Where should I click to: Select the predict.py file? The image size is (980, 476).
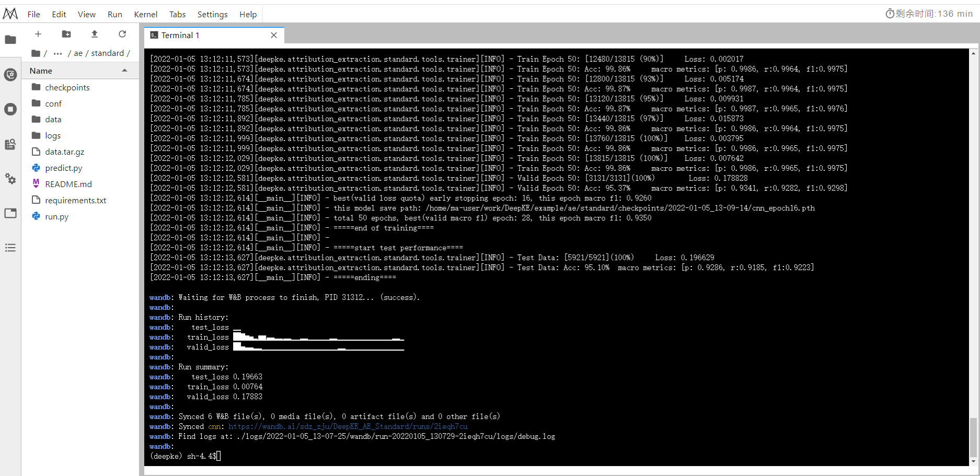pyautogui.click(x=80, y=168)
